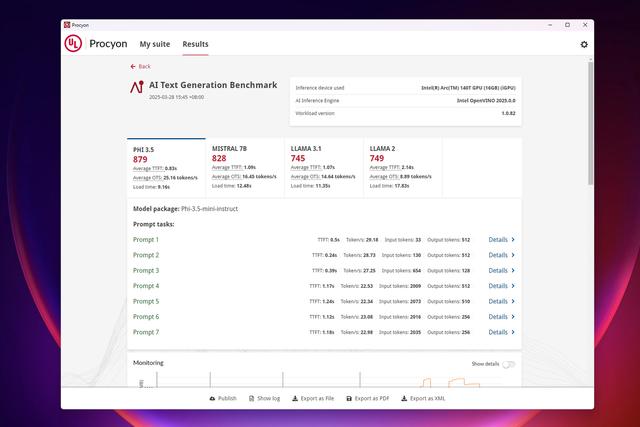Image resolution: width=640 pixels, height=427 pixels.
Task: Click the Prompt 3 row label
Action: click(146, 271)
